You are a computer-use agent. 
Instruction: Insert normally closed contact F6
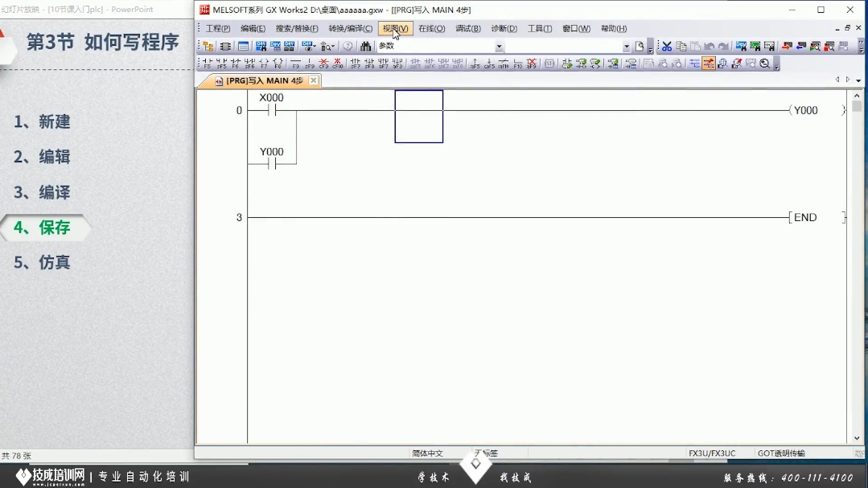(x=235, y=64)
